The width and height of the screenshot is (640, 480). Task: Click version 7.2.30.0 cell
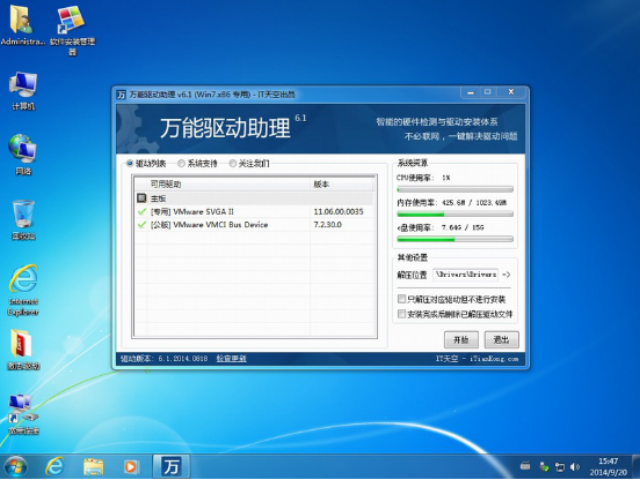pyautogui.click(x=327, y=224)
